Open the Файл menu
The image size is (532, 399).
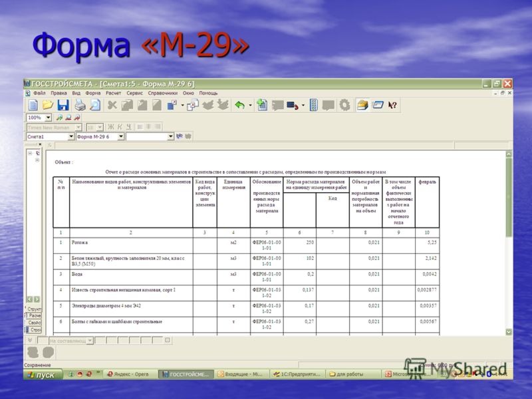coord(39,93)
